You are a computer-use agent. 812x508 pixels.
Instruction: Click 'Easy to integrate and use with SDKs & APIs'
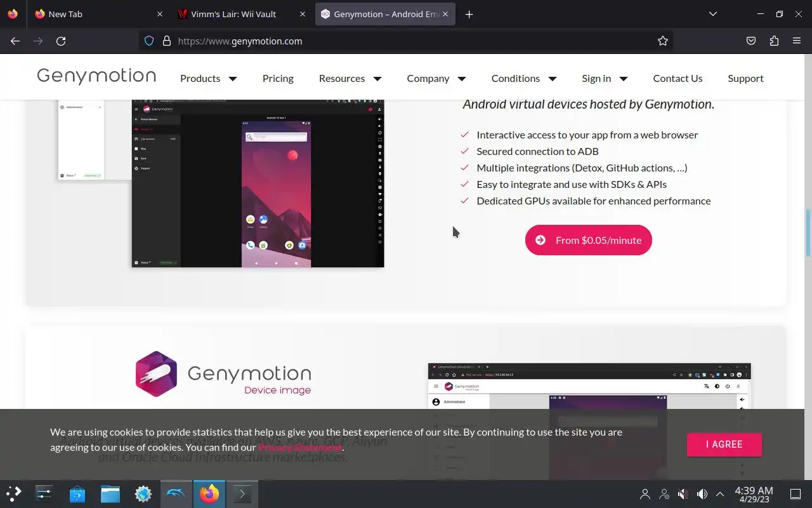point(572,184)
